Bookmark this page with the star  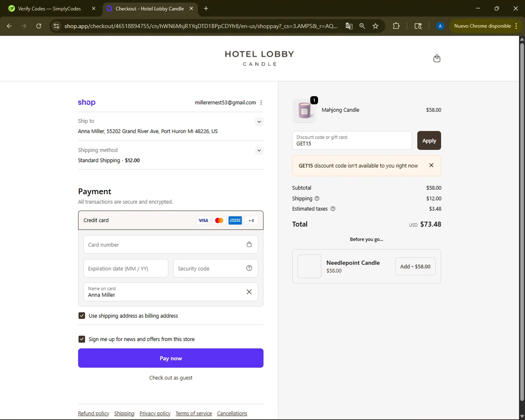(x=376, y=26)
